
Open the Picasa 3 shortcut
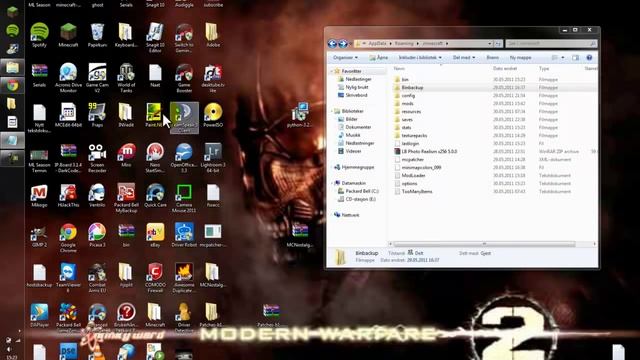point(97,235)
